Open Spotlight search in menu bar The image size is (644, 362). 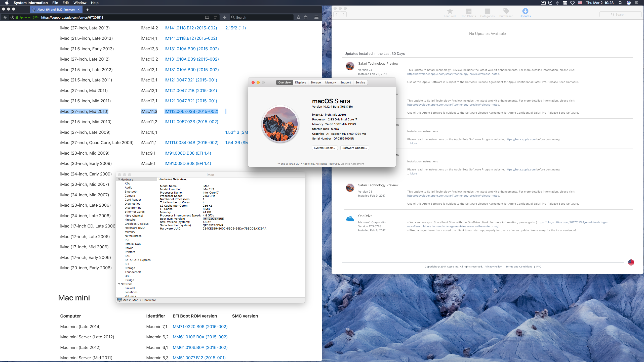click(x=621, y=3)
